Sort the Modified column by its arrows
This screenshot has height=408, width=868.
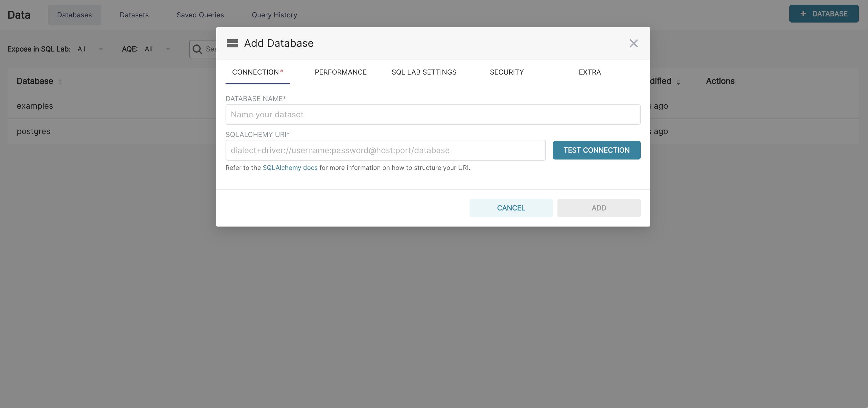coord(678,82)
